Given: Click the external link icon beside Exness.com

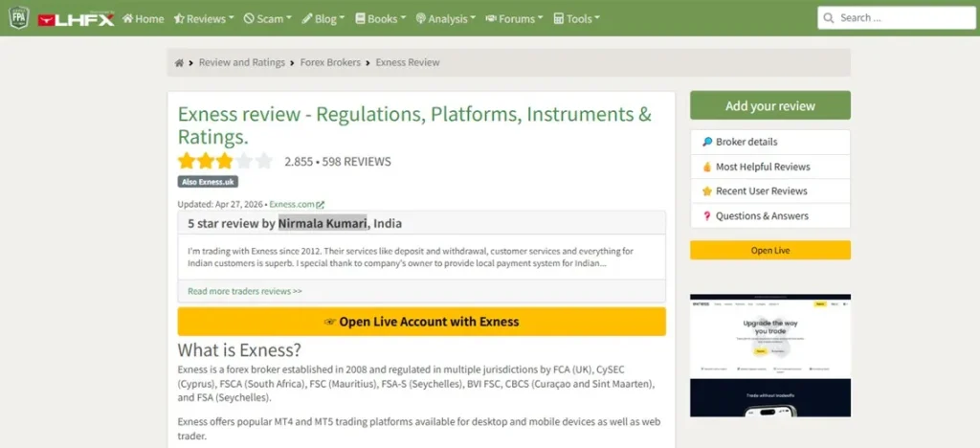Looking at the screenshot, I should click(321, 204).
